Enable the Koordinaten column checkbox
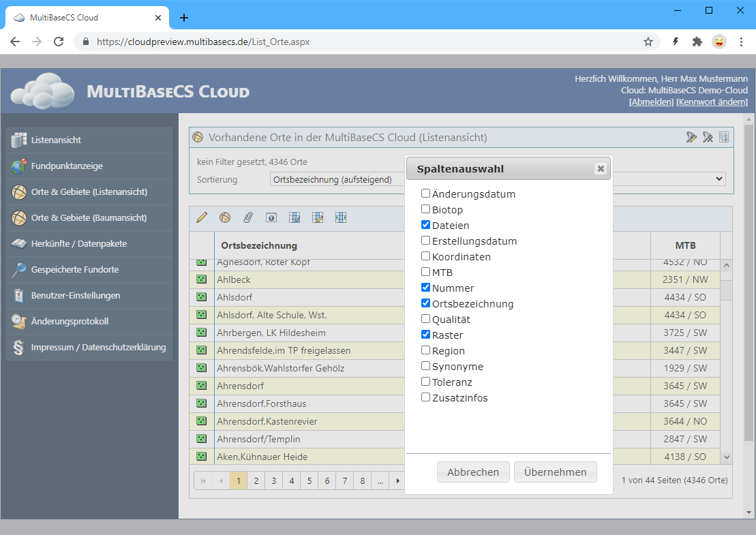 [x=425, y=257]
